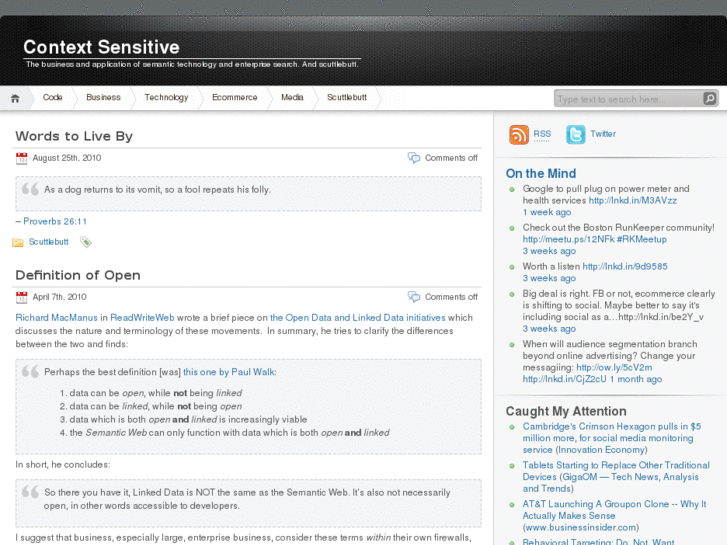
Task: Click the 'Caught My Attention' heading
Action: [x=566, y=411]
